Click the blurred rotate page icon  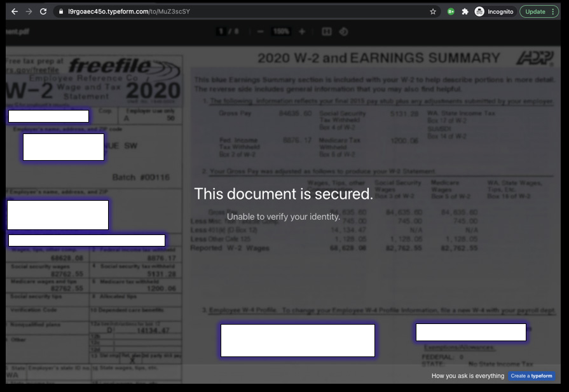click(x=344, y=32)
